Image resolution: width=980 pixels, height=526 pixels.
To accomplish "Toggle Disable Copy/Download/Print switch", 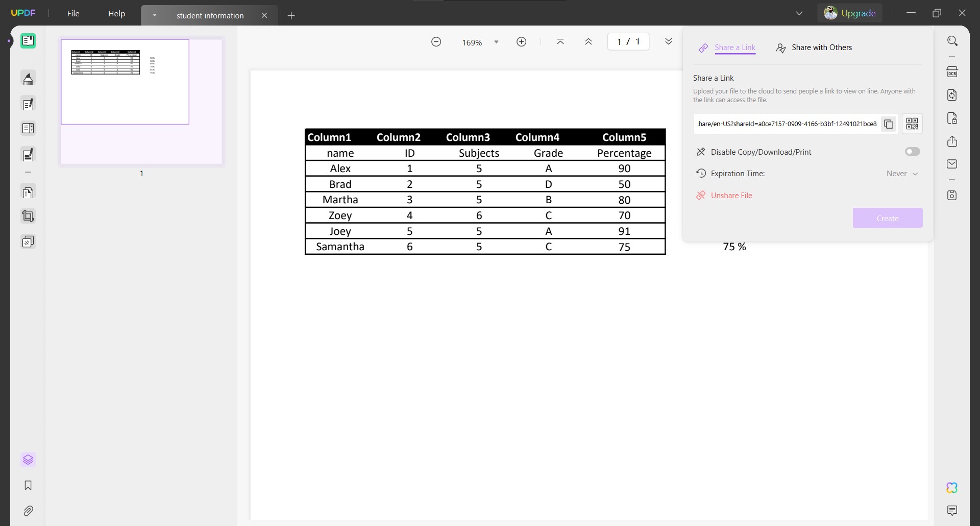I will click(x=913, y=152).
